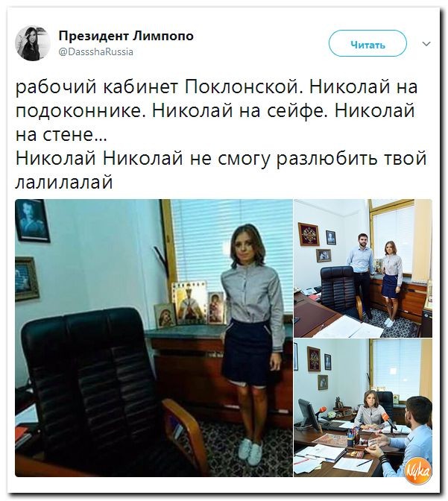Click the computer monitor in the bottom-right photo
Screen dimensions: 448x501
pos(307,415)
